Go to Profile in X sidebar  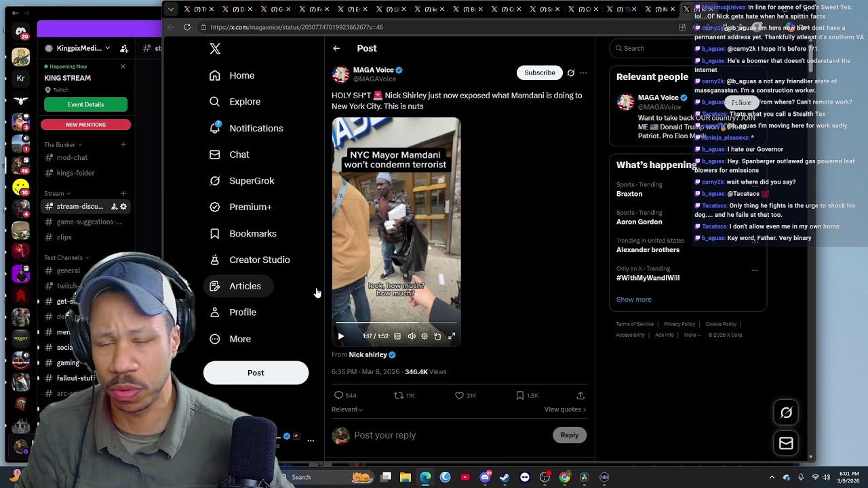[x=233, y=312]
